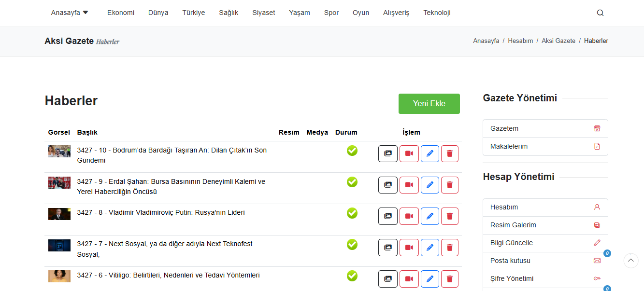Delete the Next Sosyal news item
644x291 pixels.
[x=449, y=248]
